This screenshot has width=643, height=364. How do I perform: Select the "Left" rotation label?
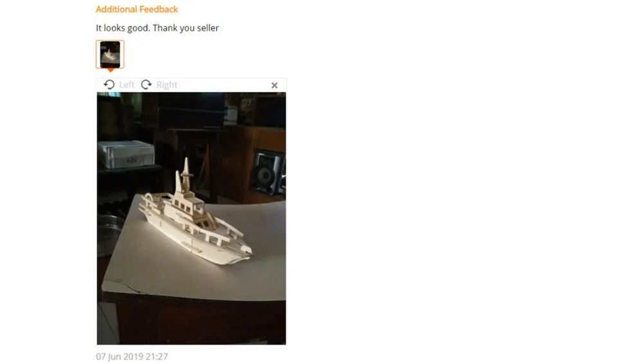tap(127, 84)
